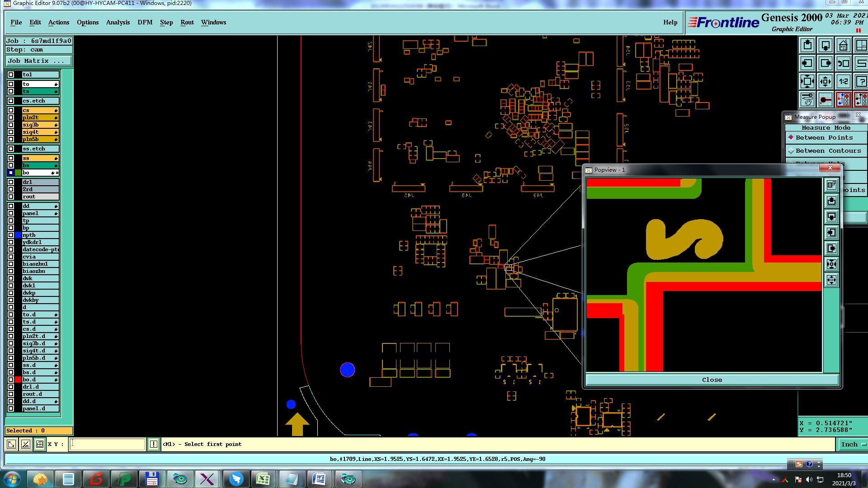The width and height of the screenshot is (868, 488).
Task: Open the Edit menu
Action: (x=35, y=22)
